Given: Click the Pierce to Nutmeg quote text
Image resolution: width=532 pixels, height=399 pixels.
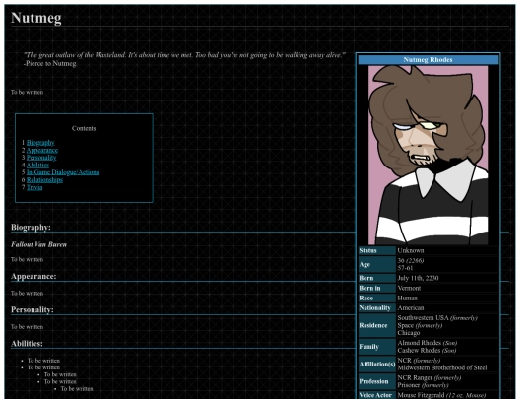Looking at the screenshot, I should tap(50, 63).
